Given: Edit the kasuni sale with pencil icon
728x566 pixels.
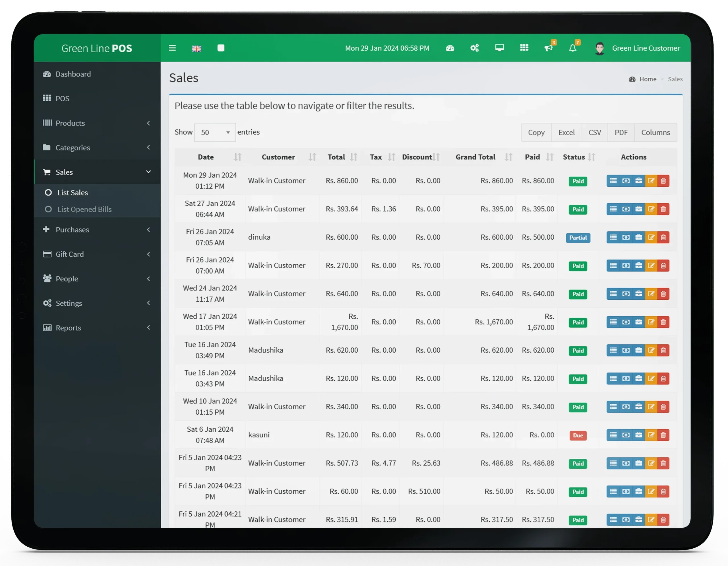Looking at the screenshot, I should [x=651, y=435].
